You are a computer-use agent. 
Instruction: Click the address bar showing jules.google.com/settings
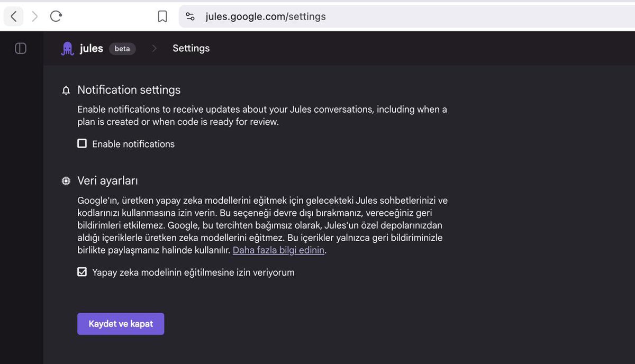point(265,16)
